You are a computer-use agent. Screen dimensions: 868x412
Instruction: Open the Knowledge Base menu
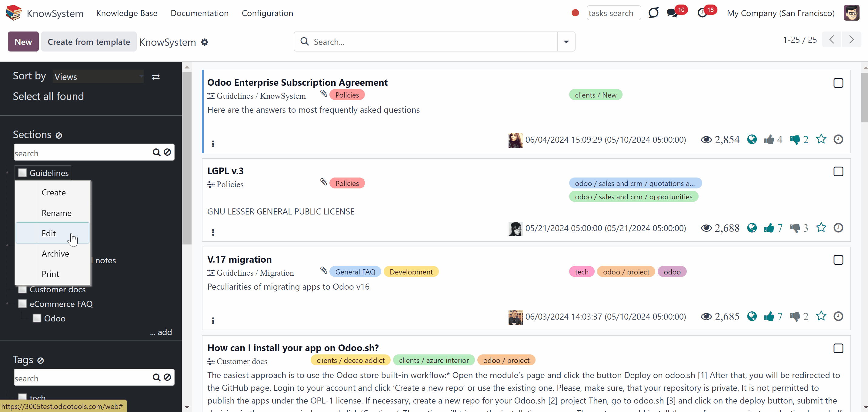127,13
